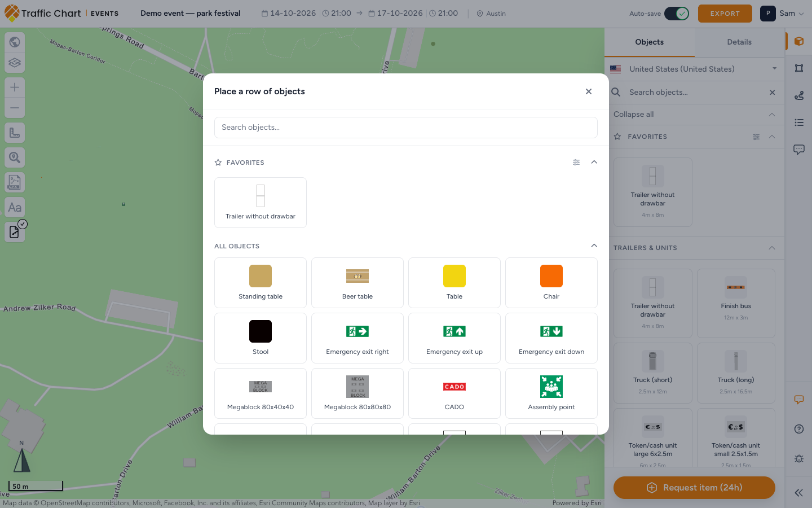The height and width of the screenshot is (508, 812).
Task: Focus the panel Search objects field
Action: tap(695, 93)
